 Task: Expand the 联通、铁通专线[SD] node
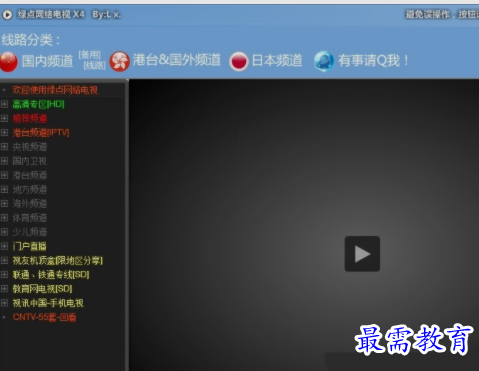click(4, 274)
